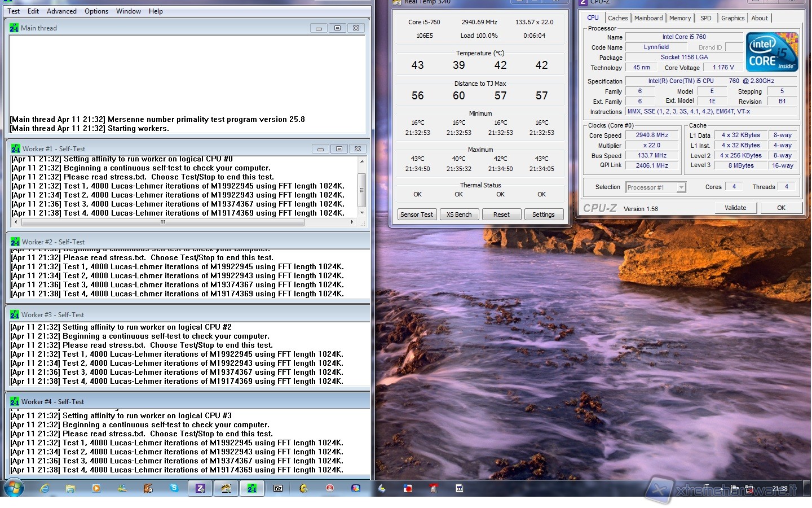This screenshot has width=812, height=508.
Task: Open Windows Explorer folder icon in taskbar
Action: (70, 488)
